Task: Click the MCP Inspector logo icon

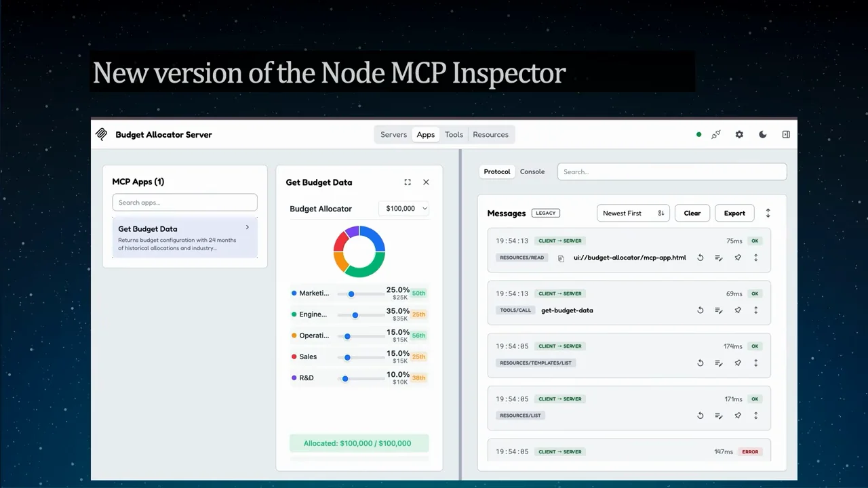Action: [x=102, y=134]
